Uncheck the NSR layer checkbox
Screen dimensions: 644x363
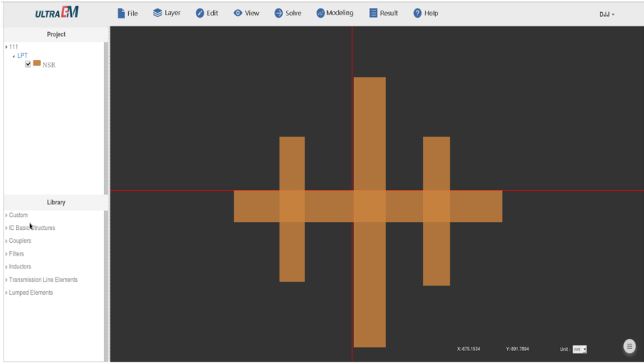click(x=28, y=64)
